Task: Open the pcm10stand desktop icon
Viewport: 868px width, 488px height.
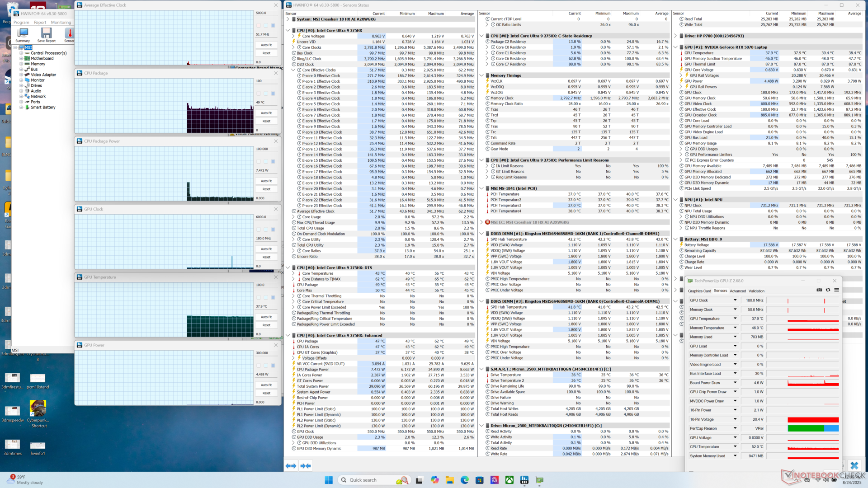Action: coord(38,381)
